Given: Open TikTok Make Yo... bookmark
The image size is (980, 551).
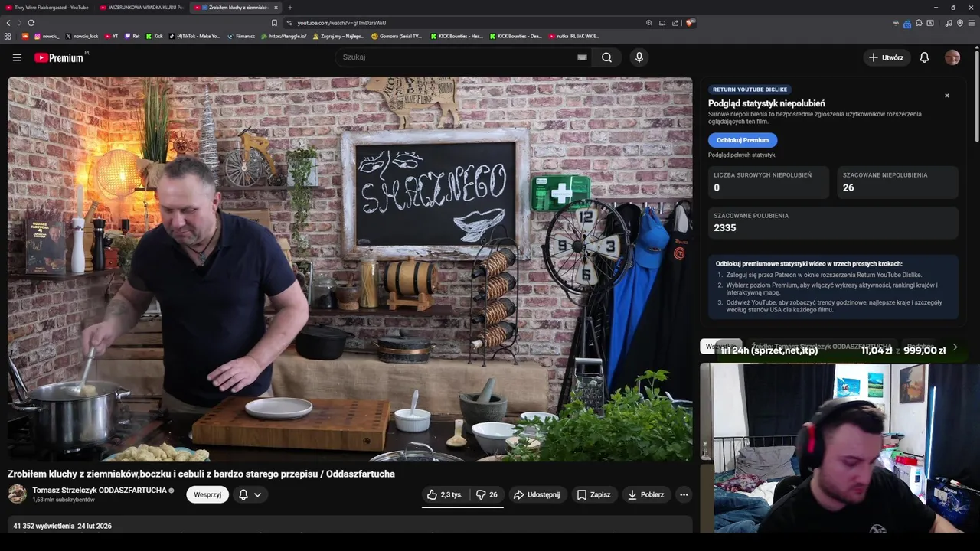Looking at the screenshot, I should tap(194, 36).
